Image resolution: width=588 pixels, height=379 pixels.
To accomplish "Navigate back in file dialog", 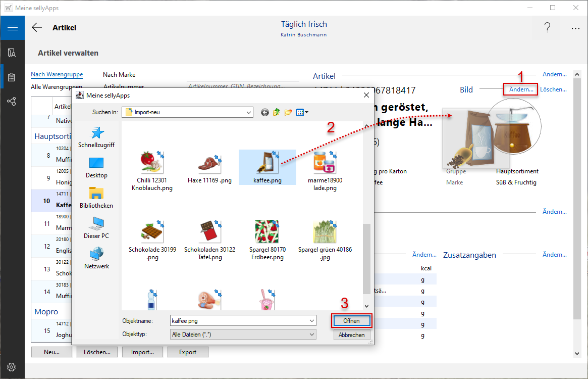I will pos(265,112).
